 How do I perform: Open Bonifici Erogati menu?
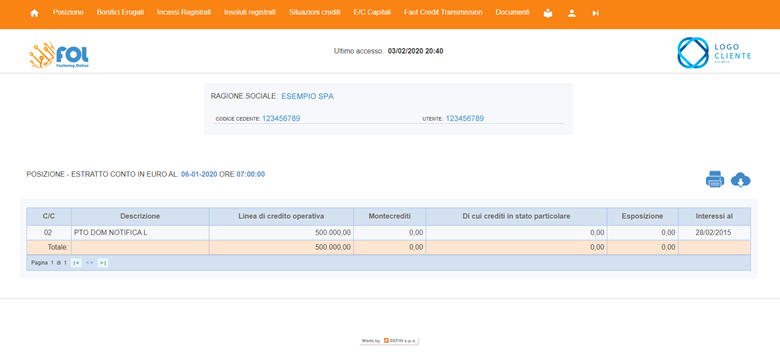pos(120,12)
